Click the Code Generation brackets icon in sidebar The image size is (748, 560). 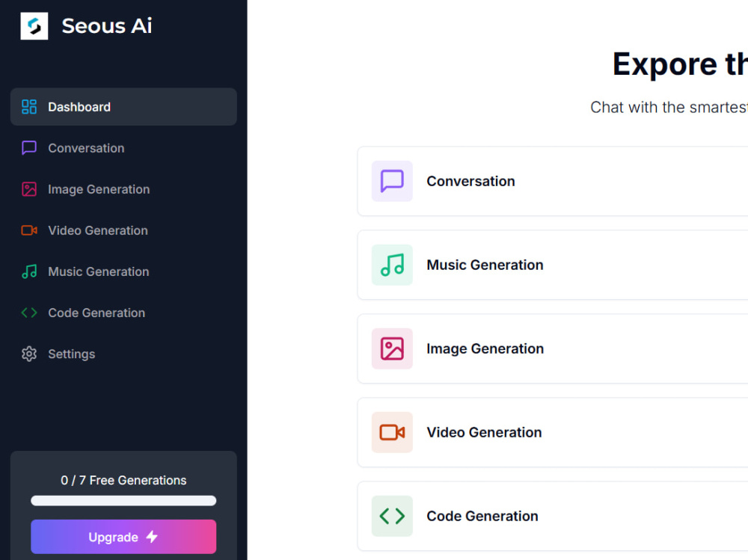coord(29,313)
